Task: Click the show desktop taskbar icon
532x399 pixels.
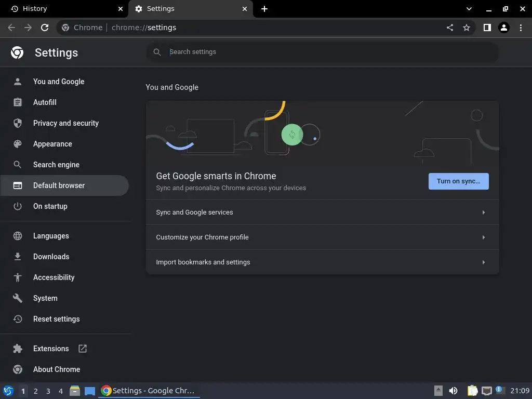Action: 89,391
